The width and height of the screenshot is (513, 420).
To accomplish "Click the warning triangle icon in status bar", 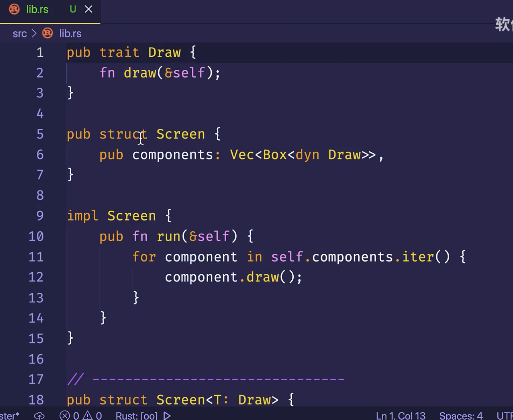I will click(x=88, y=415).
